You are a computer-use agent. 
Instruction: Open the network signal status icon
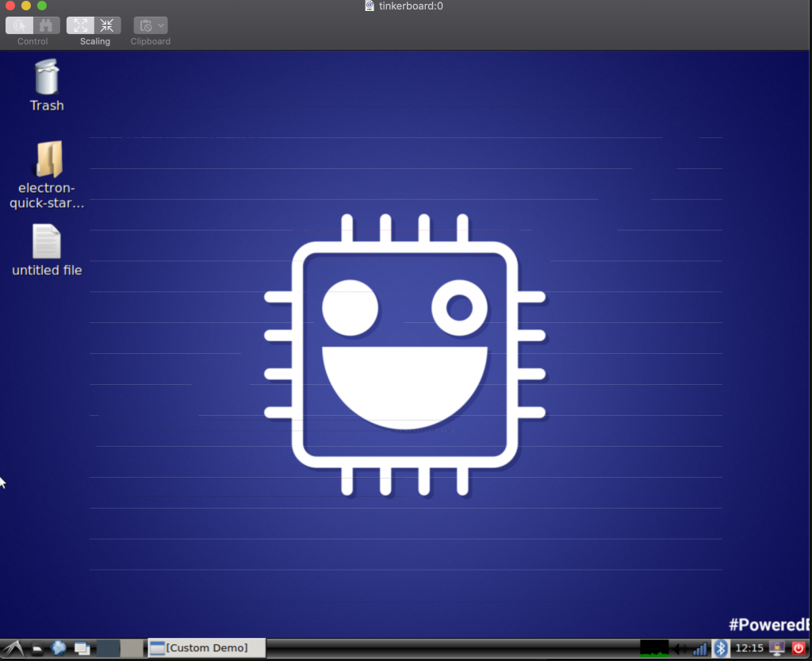[x=699, y=648]
